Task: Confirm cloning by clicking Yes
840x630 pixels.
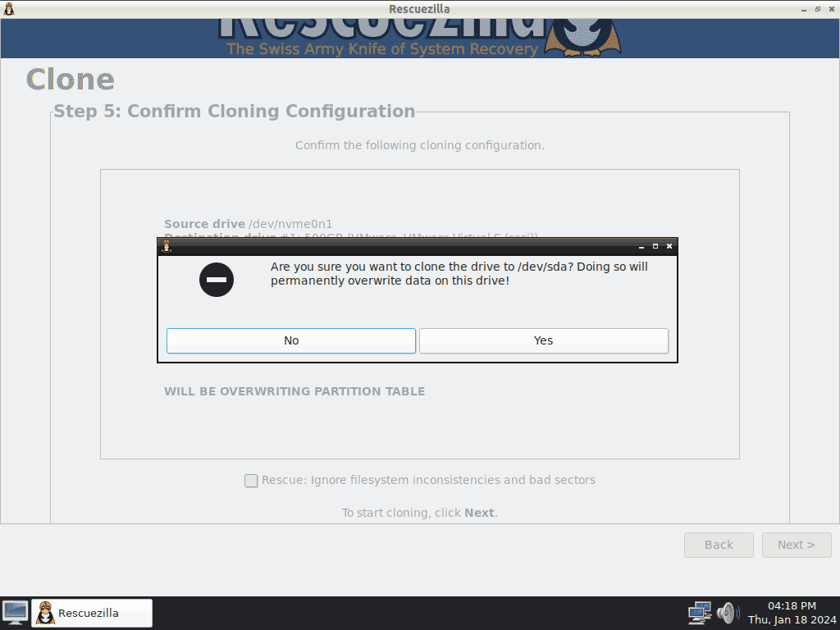Action: coord(543,340)
